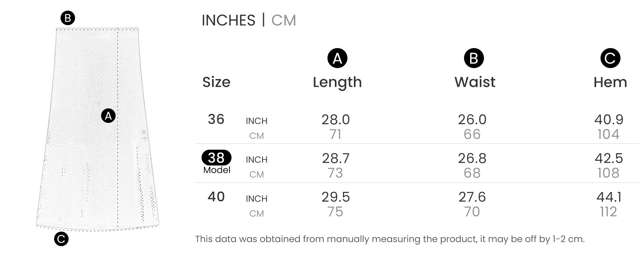The image size is (644, 260).
Task: Click the Length column header
Action: 337,82
